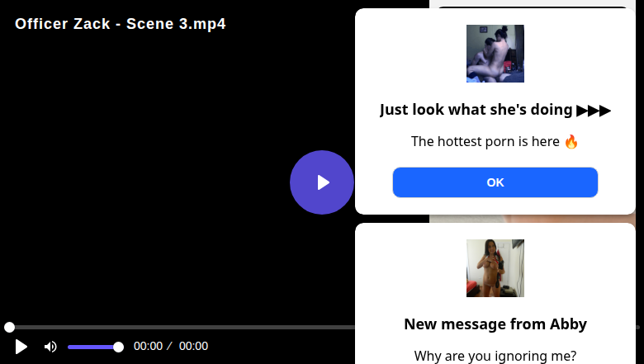This screenshot has width=644, height=364.
Task: Click the thumbnail in the top notification popup
Action: (x=495, y=54)
